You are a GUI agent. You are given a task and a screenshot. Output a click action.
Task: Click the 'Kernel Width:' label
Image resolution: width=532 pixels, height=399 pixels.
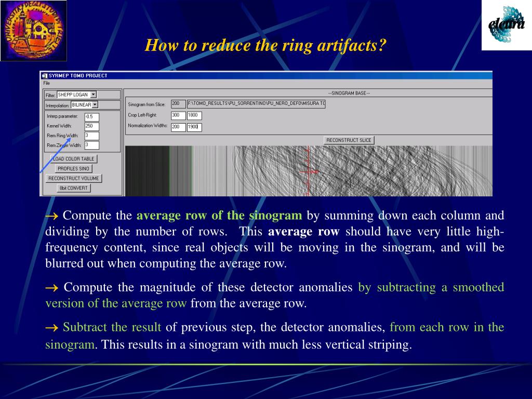[59, 126]
